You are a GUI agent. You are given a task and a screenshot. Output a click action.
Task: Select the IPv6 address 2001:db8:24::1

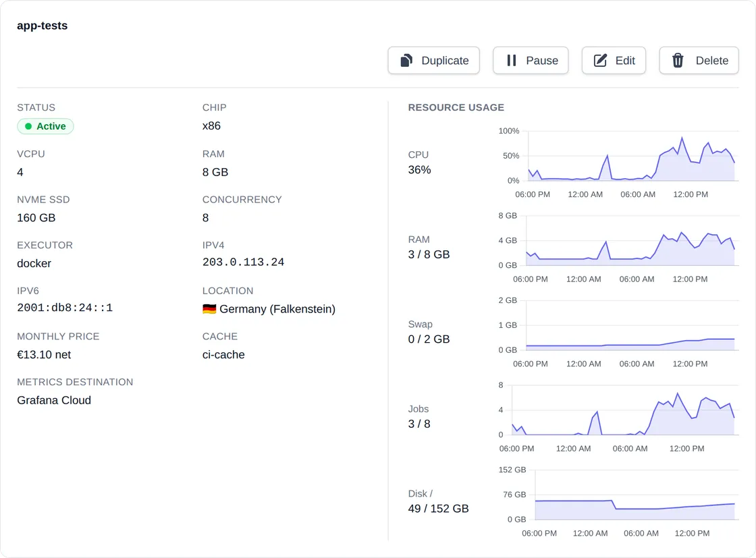(x=65, y=308)
